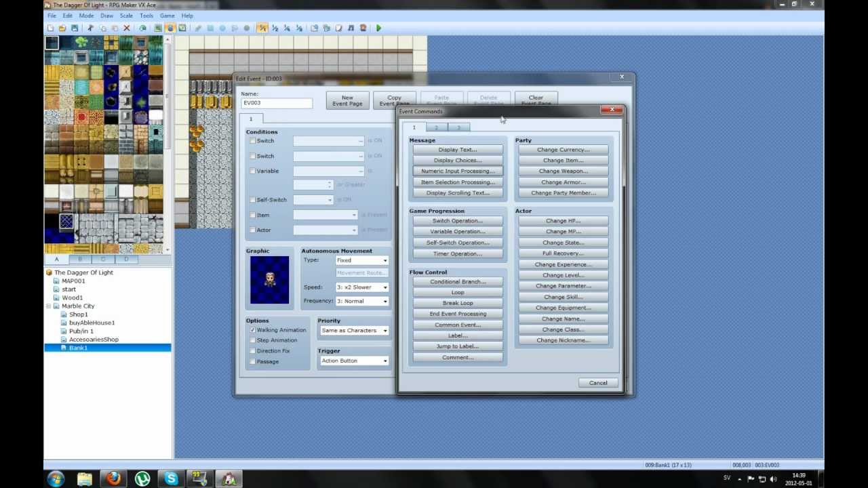Click event Graphic character preview box
The image size is (868, 488).
pos(270,280)
